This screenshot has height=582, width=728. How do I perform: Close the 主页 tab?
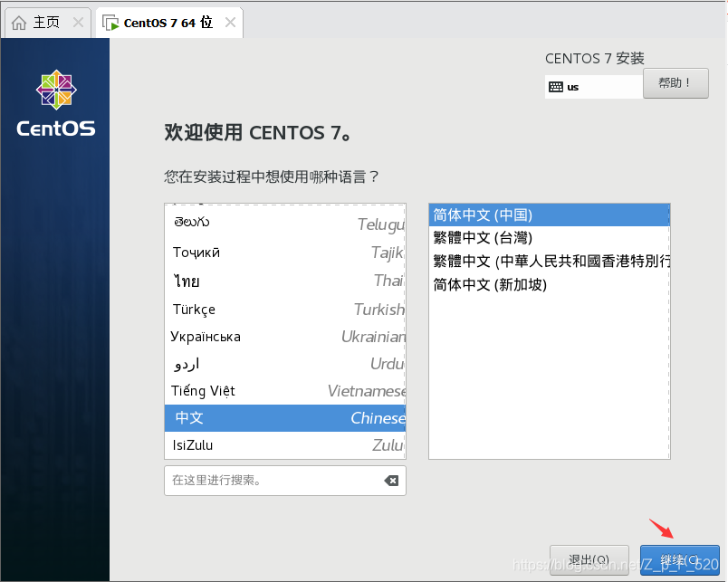(x=78, y=22)
